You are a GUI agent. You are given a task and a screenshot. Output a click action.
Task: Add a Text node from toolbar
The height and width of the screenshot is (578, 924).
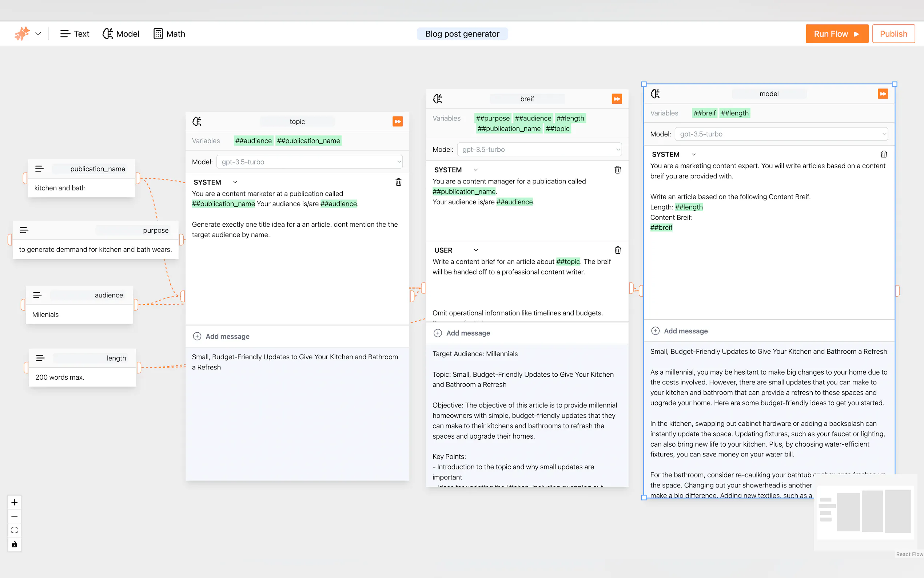tap(75, 33)
